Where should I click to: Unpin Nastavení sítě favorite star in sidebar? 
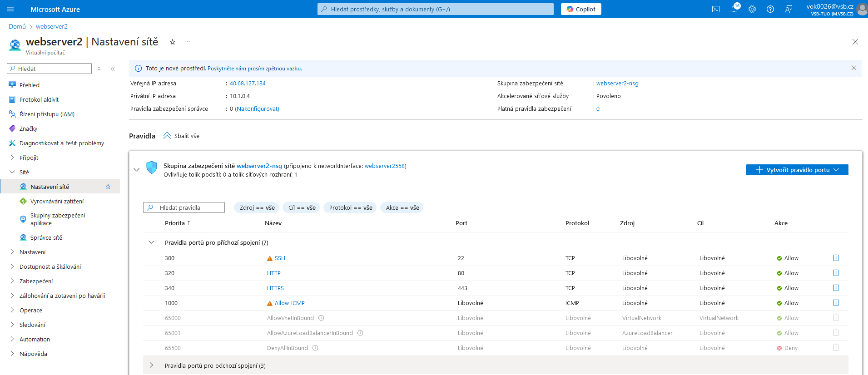pos(108,187)
